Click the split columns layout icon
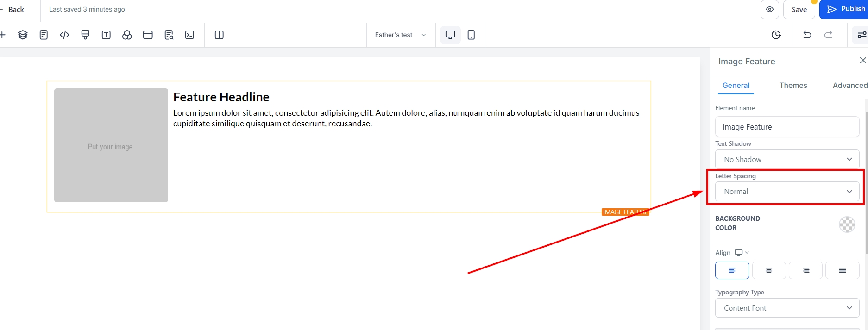The height and width of the screenshot is (330, 868). [x=219, y=35]
